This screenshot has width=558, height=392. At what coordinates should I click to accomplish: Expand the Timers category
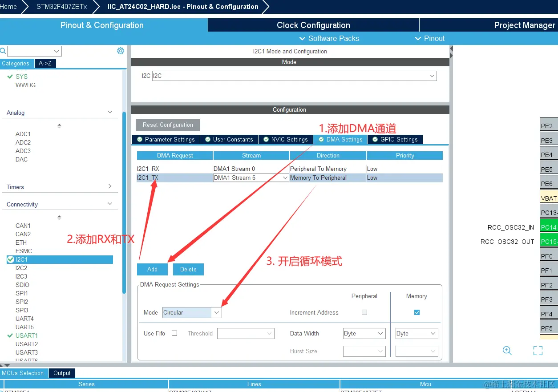110,186
